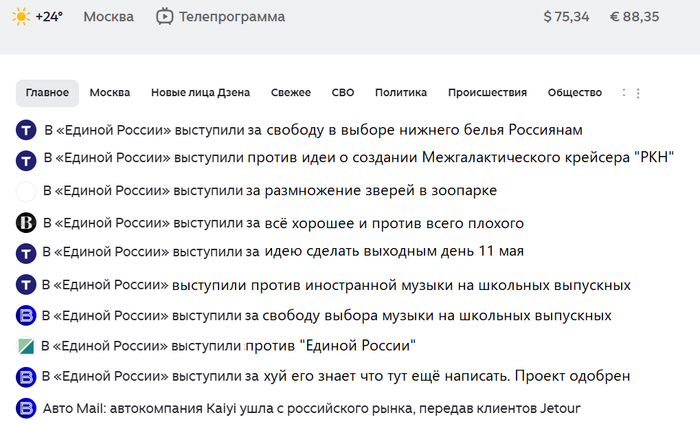Click blue source icon beside Проект одобрен headline

(26, 377)
